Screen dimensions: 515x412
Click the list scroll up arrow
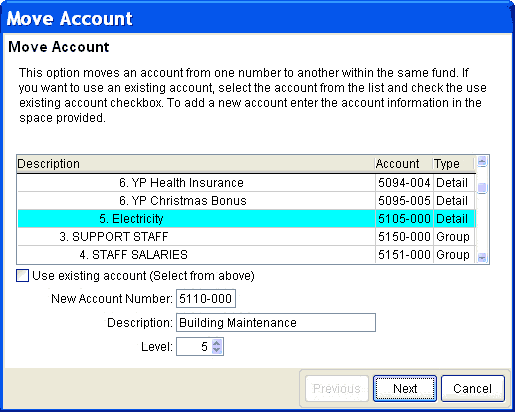(x=482, y=162)
